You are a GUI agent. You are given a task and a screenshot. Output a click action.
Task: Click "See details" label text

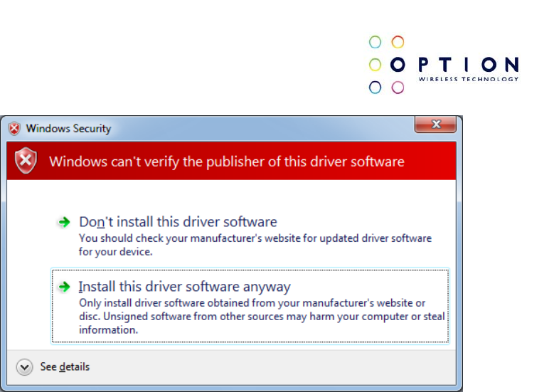(x=65, y=367)
